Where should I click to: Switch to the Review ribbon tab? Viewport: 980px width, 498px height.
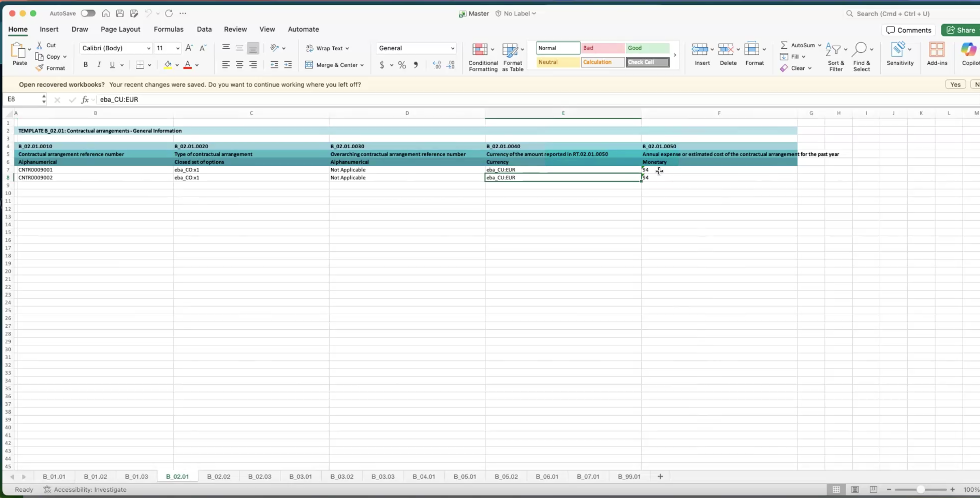click(235, 29)
